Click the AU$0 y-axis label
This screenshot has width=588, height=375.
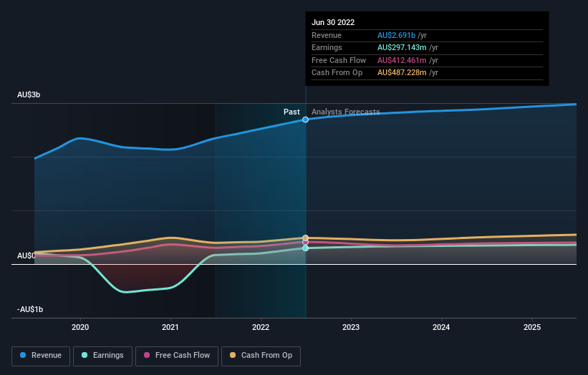coord(26,256)
